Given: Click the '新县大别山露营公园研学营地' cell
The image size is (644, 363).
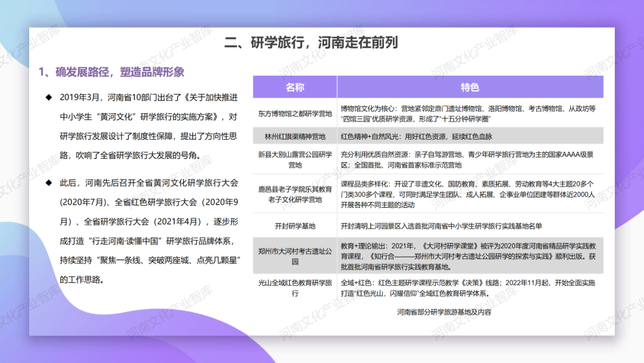Looking at the screenshot, I should tap(295, 159).
